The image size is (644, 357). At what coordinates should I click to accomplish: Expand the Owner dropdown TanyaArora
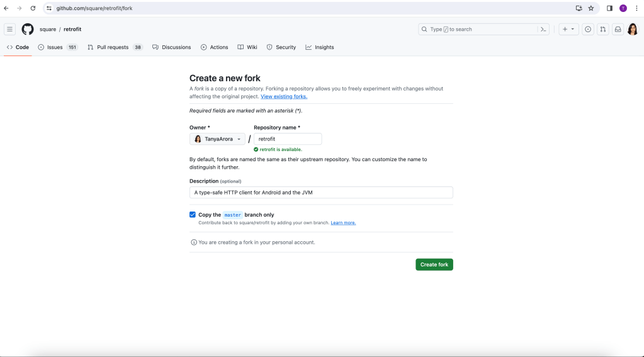[x=217, y=139]
